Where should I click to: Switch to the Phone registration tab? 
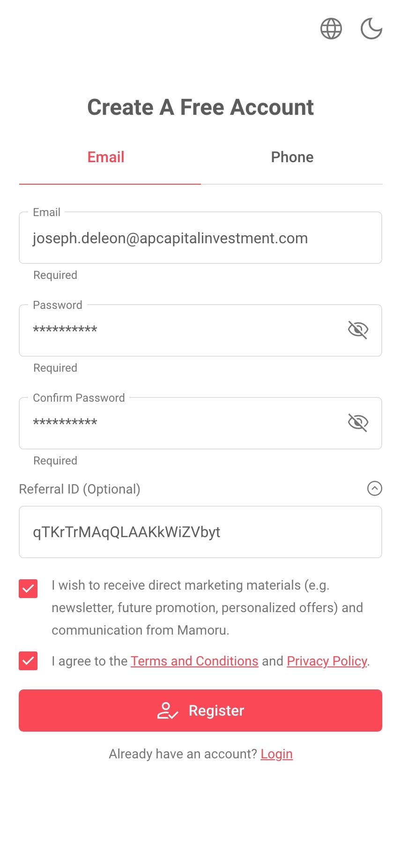click(292, 157)
